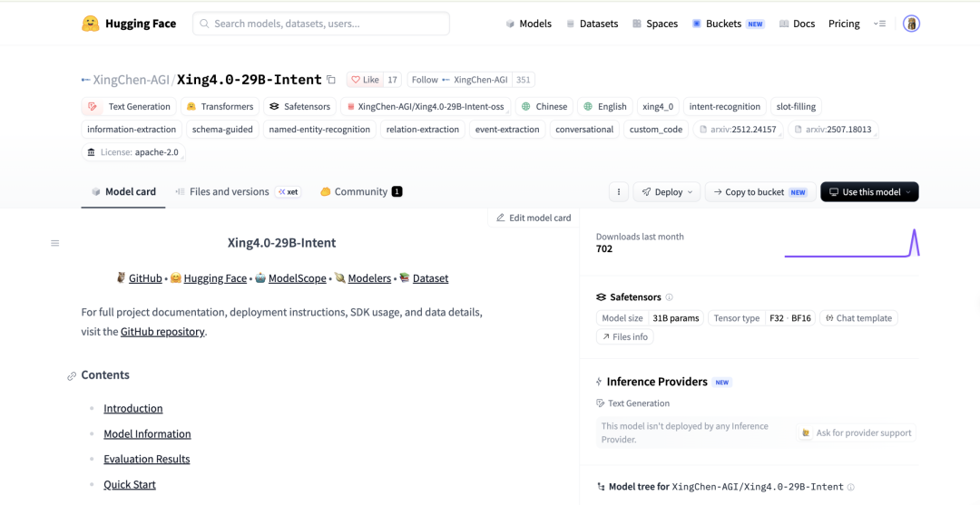Click the Safetensors tag
The image size is (980, 505).
coord(300,106)
